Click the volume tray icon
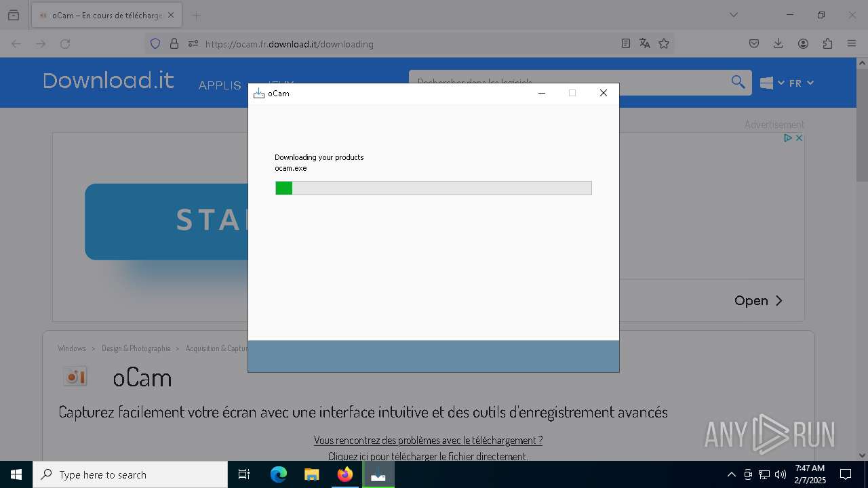 point(781,474)
